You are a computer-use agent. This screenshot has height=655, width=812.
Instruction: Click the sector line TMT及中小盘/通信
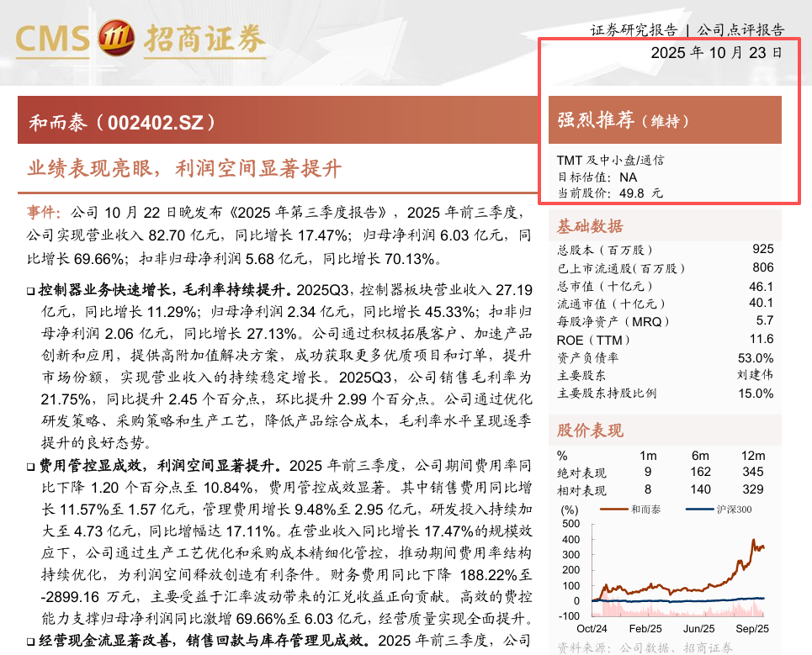(x=610, y=160)
